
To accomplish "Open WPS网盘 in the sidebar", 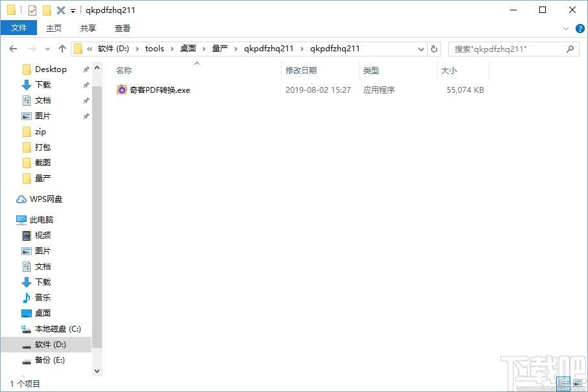I will coord(45,199).
